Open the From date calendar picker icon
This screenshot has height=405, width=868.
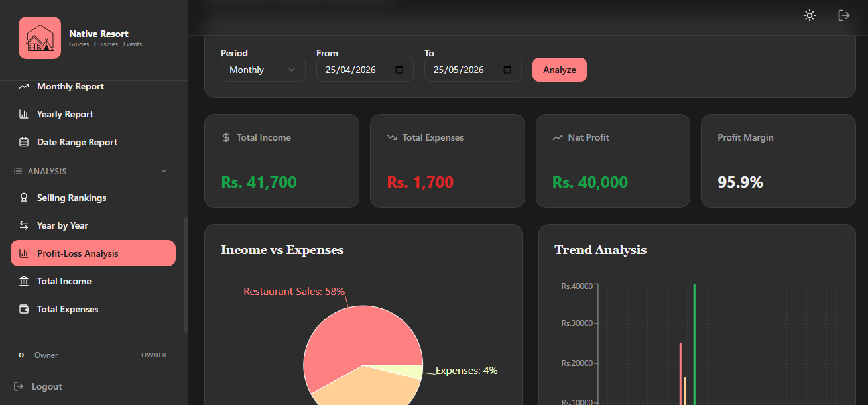[399, 70]
